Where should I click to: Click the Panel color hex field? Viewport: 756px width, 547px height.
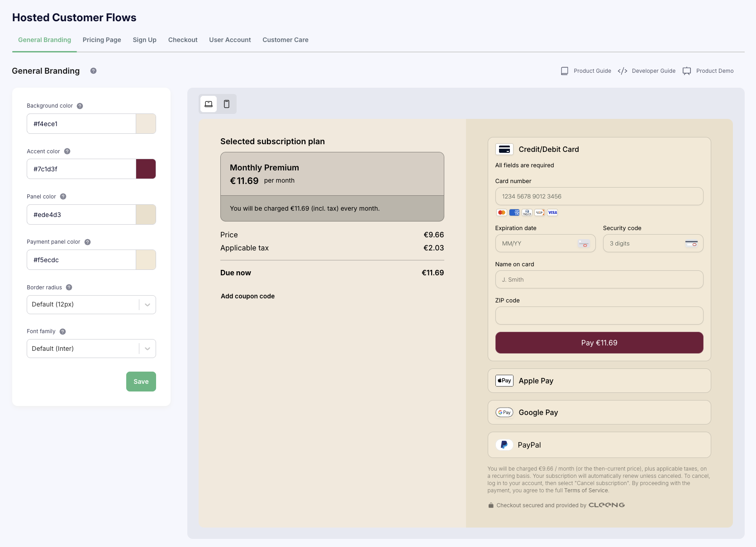click(81, 215)
